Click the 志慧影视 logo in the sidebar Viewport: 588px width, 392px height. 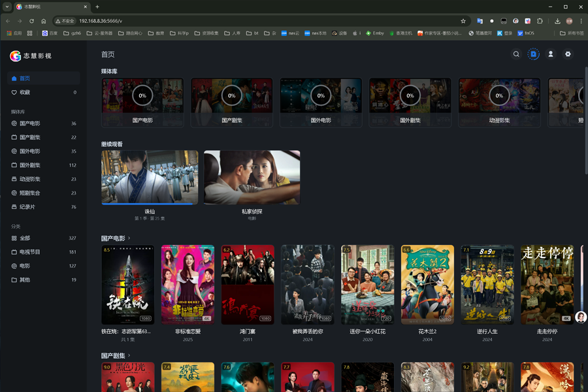click(x=31, y=56)
